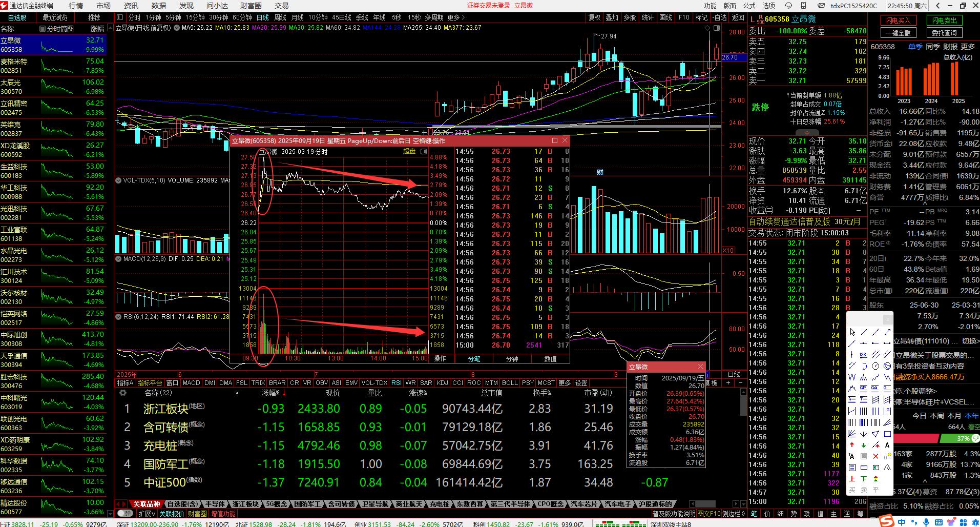Click the gear settings icon beside 名称 column

tap(122, 393)
